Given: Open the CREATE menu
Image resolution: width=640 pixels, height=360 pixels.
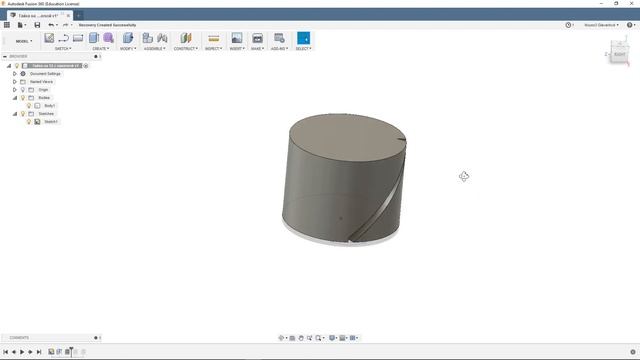Looking at the screenshot, I should click(100, 49).
